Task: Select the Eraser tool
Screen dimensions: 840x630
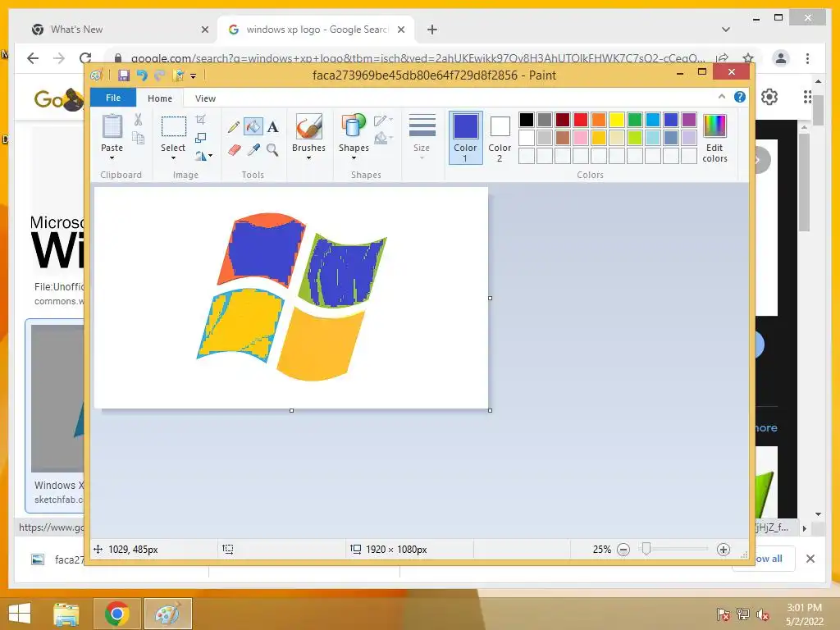Action: pyautogui.click(x=234, y=150)
